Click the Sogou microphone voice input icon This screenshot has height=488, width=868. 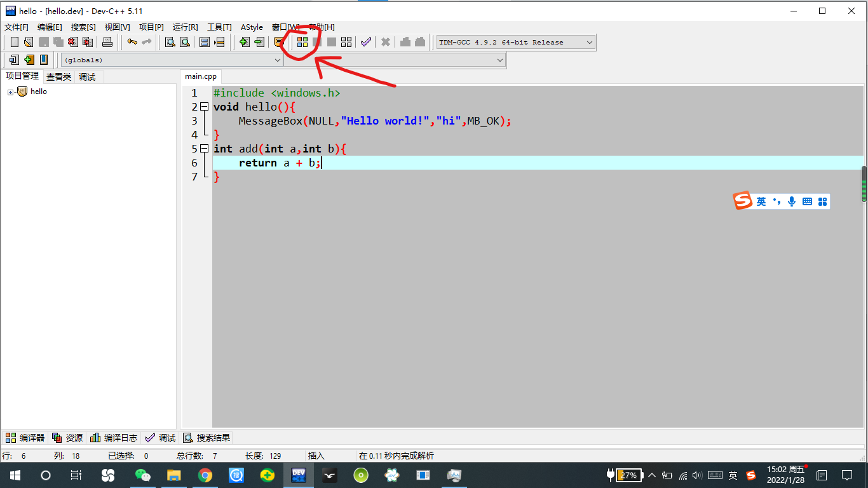coord(791,201)
